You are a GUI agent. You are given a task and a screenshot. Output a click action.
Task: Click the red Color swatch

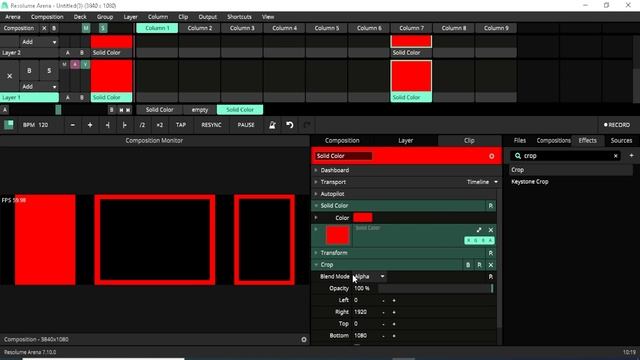362,218
